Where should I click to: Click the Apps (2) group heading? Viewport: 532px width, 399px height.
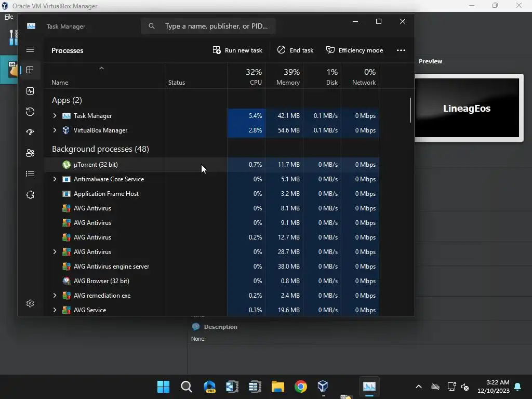[67, 100]
